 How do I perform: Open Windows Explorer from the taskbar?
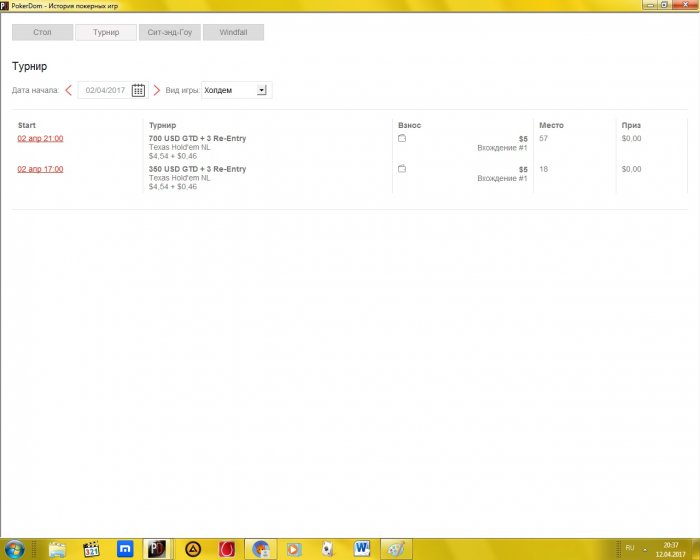[57, 548]
